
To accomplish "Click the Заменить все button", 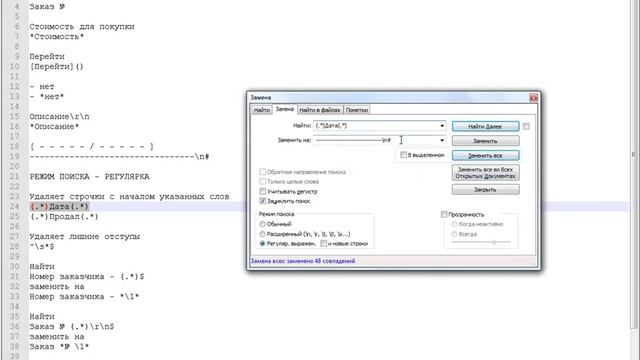I will (485, 156).
